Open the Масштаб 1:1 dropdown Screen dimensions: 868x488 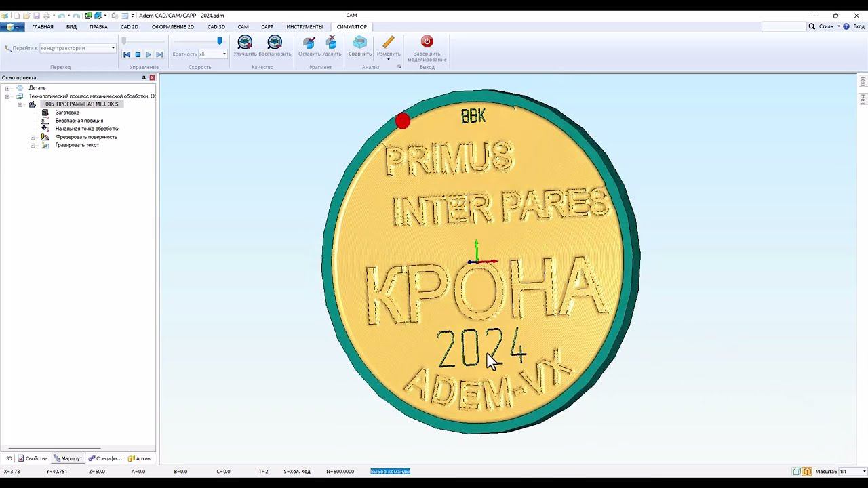[x=863, y=472]
